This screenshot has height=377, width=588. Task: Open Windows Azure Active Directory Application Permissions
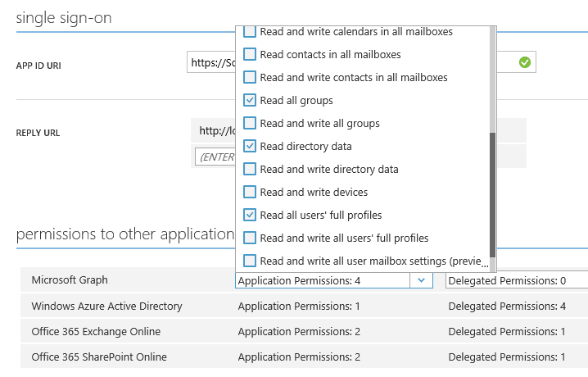(x=299, y=306)
